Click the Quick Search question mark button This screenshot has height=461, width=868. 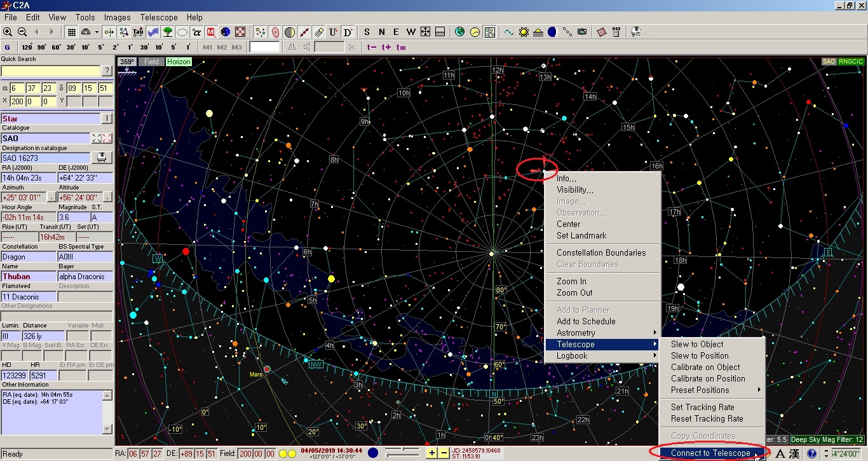[107, 71]
